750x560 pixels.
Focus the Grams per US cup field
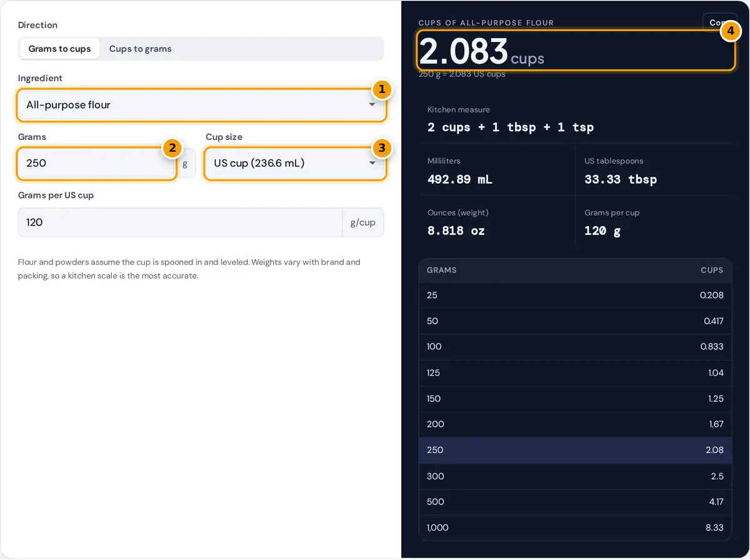click(x=180, y=222)
